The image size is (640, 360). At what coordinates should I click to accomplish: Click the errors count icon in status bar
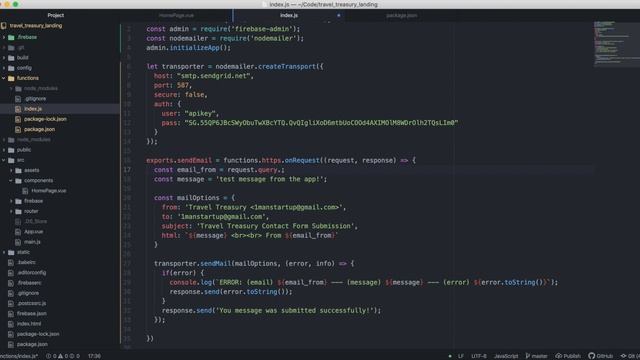tap(49, 356)
